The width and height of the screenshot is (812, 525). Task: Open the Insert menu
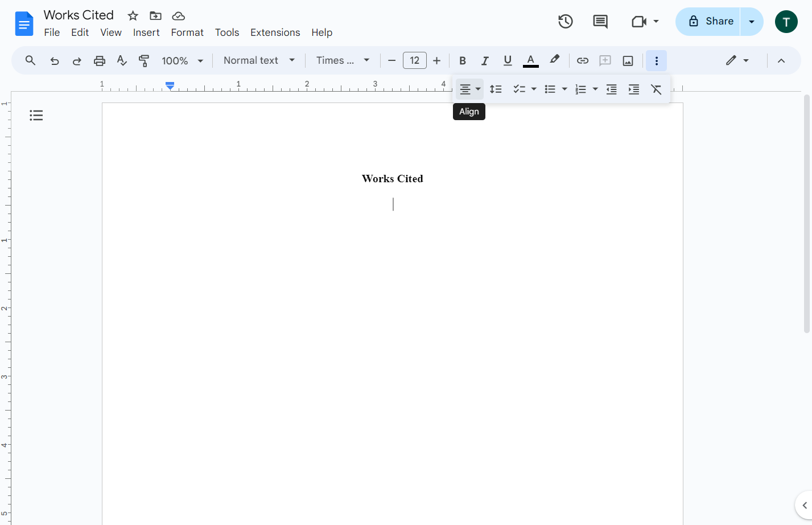pyautogui.click(x=146, y=32)
